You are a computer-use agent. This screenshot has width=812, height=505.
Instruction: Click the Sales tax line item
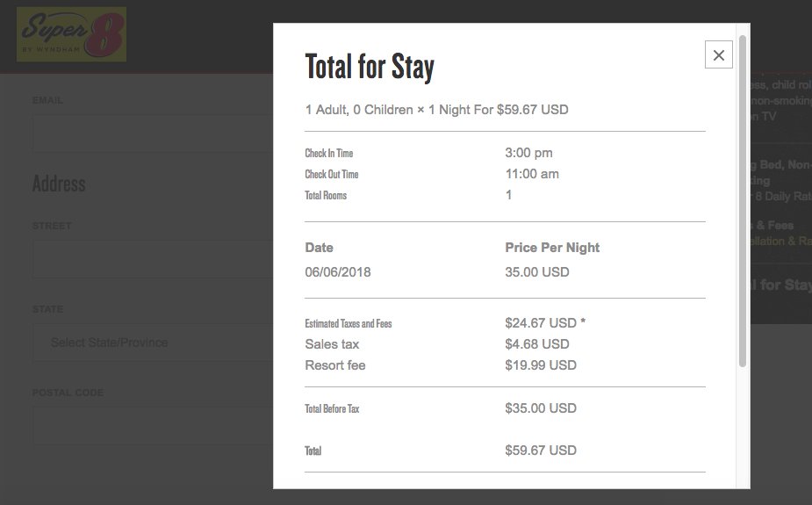pos(332,344)
